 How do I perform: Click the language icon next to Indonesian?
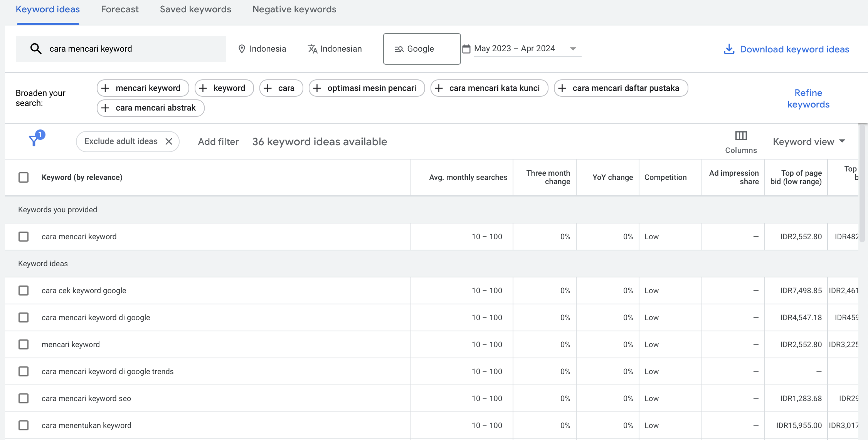click(312, 49)
